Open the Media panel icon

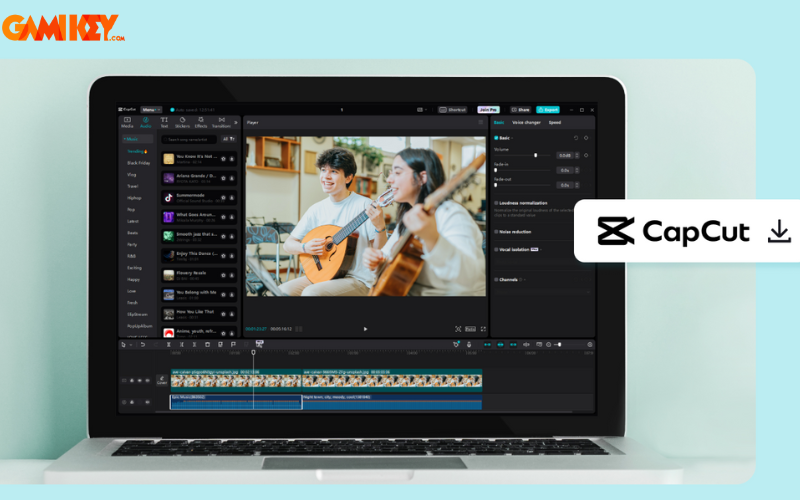[x=127, y=122]
